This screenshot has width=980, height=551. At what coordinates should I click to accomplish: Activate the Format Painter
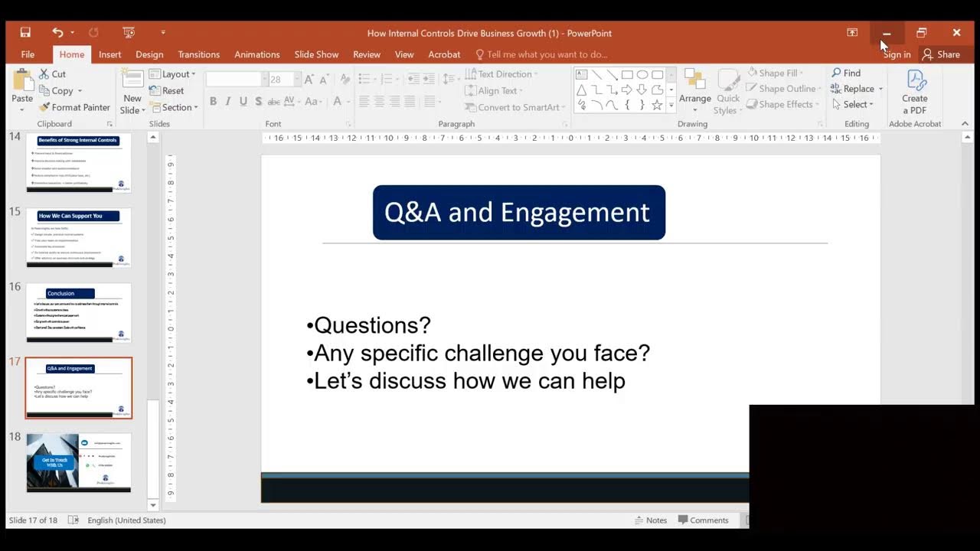coord(74,107)
